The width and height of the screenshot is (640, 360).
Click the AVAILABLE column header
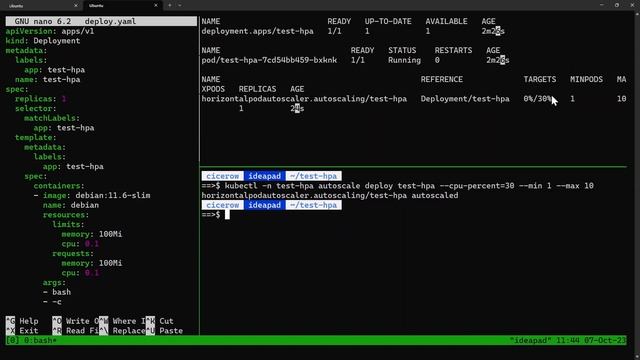point(446,21)
